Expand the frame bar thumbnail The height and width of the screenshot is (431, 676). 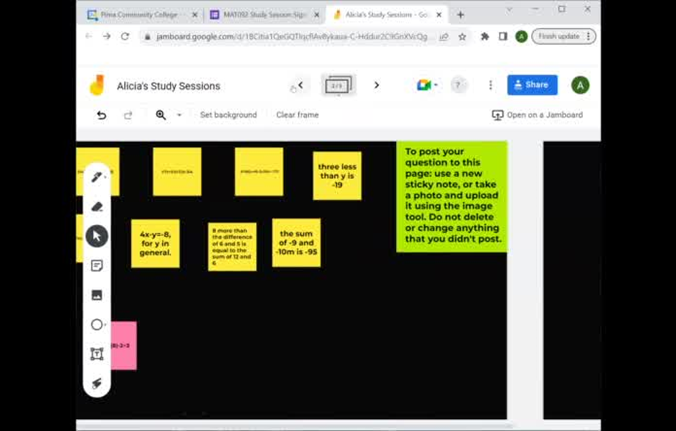[x=337, y=86]
